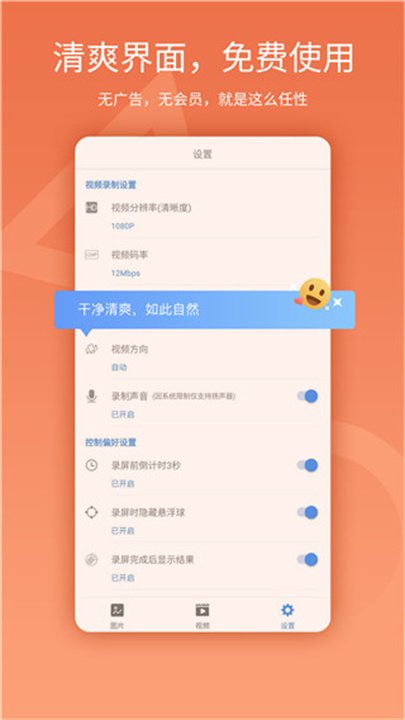Tap the show result after recording icon
The height and width of the screenshot is (720, 405).
coord(92,560)
